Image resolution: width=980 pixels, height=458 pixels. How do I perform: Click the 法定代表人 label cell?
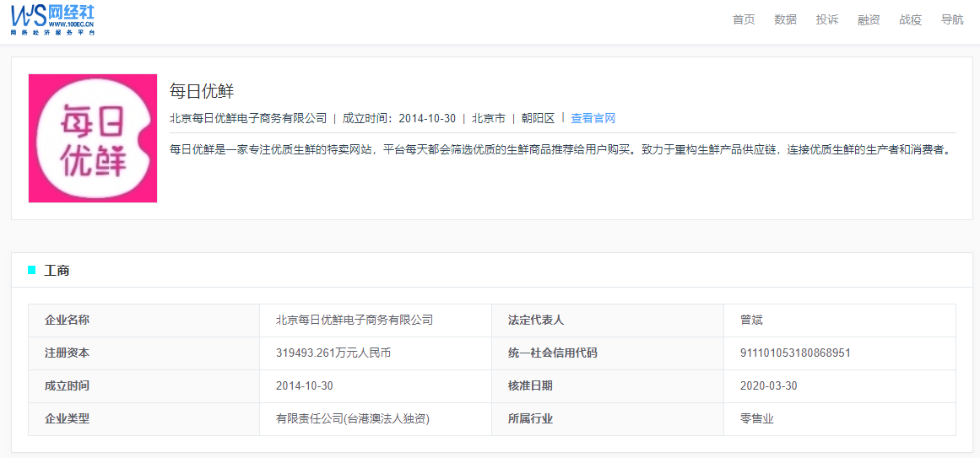coord(608,321)
